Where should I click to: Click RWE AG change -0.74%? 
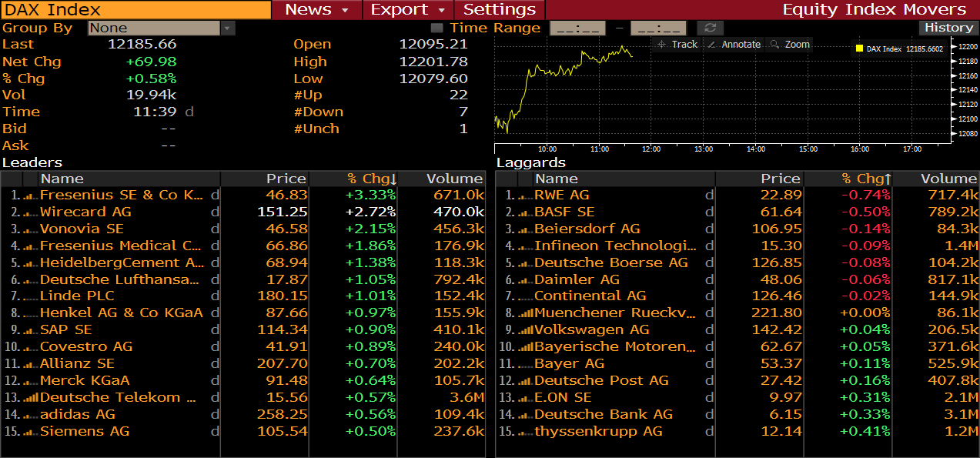pos(865,196)
